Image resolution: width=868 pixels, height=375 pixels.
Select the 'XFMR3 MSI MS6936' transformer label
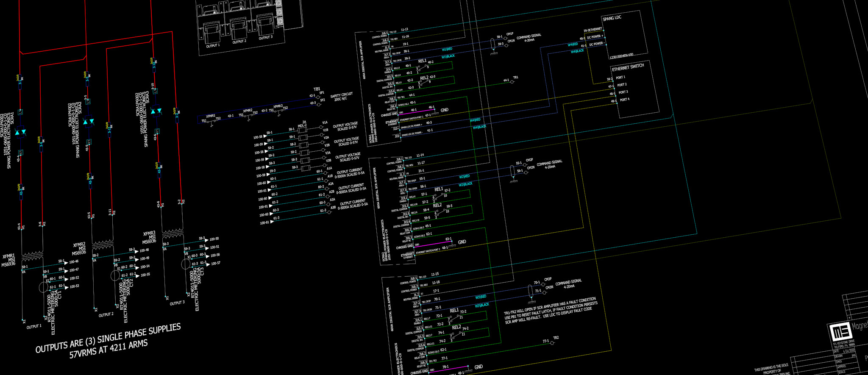coord(149,238)
